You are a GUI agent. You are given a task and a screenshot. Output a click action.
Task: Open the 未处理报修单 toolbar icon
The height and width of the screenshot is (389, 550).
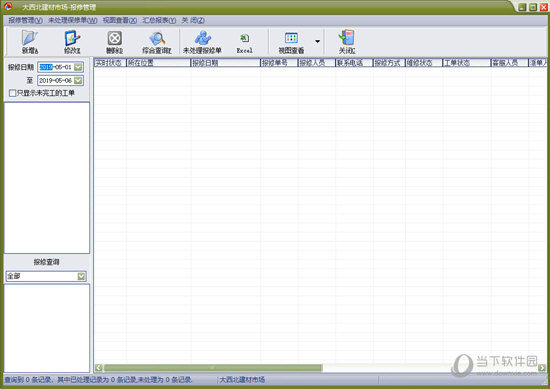pos(202,38)
